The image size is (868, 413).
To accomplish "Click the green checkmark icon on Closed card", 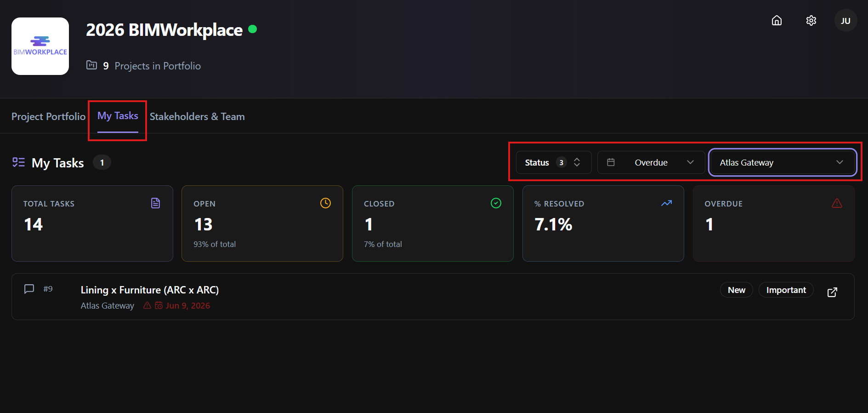I will (x=496, y=203).
